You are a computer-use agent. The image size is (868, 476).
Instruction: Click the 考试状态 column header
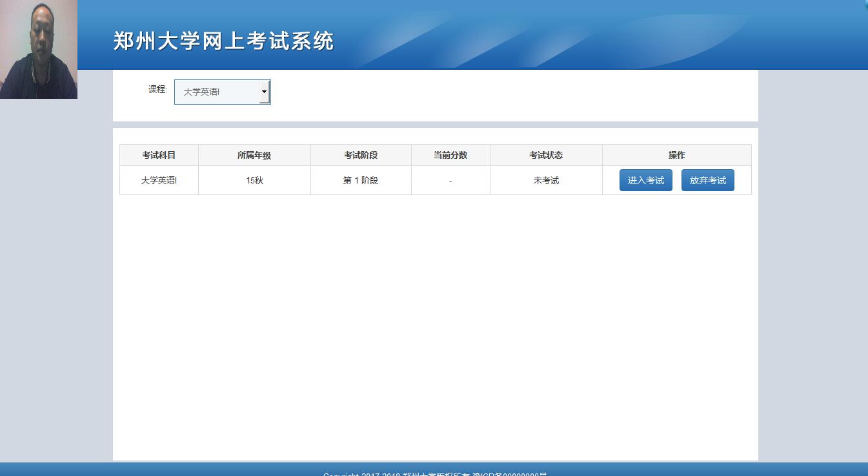[546, 155]
